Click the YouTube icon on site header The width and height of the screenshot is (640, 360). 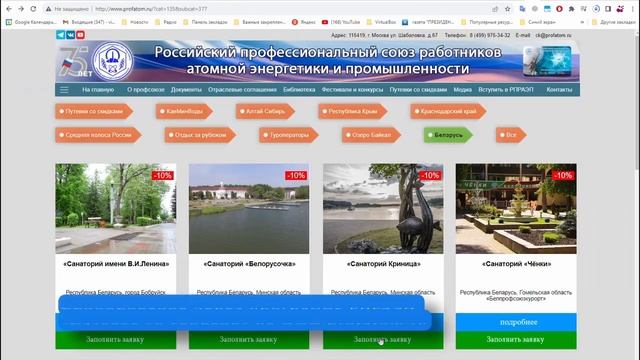click(80, 35)
